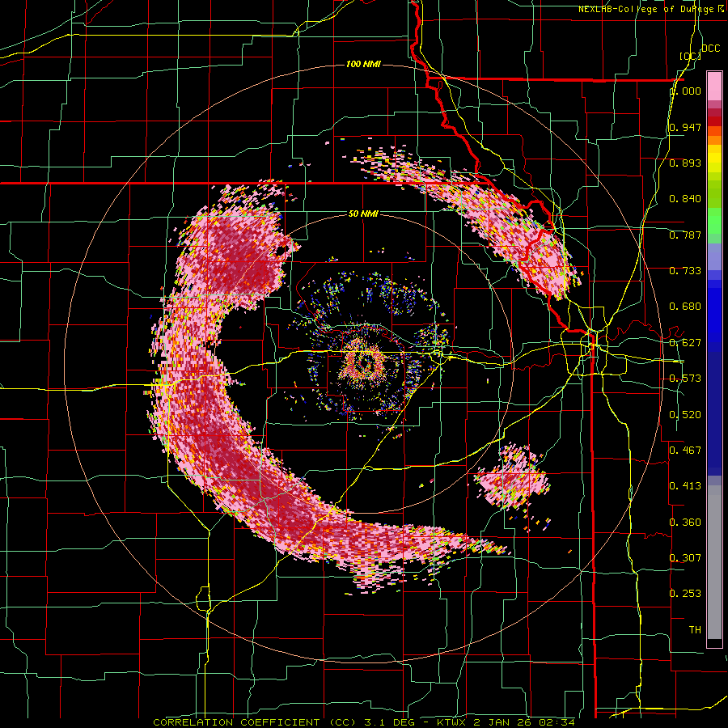
Task: Click the NEXLAB-College of DuPage label
Action: click(x=645, y=9)
